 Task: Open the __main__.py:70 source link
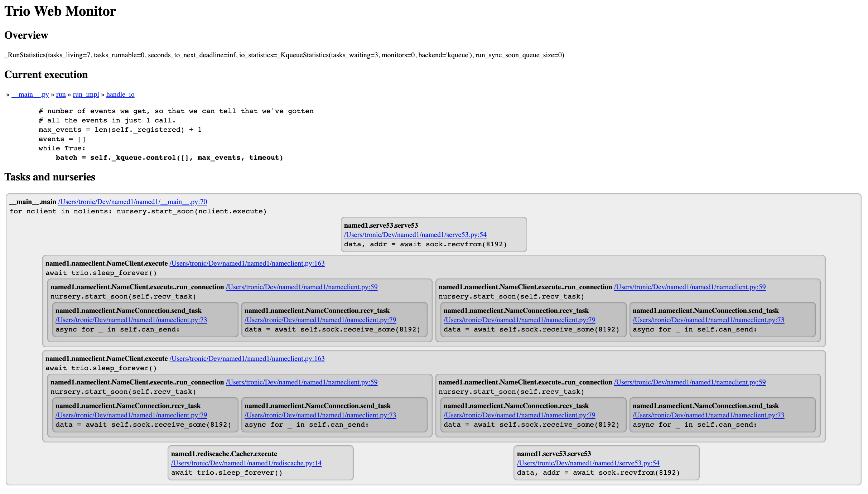pyautogui.click(x=132, y=202)
